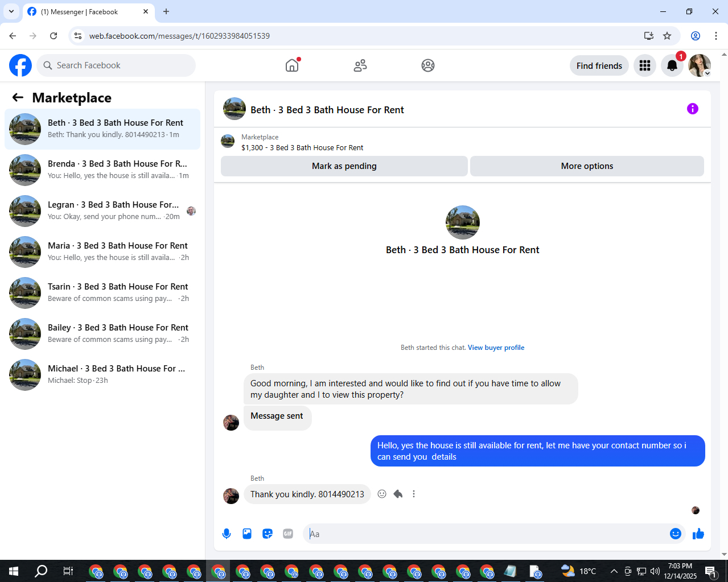Open a new browser tab
Viewport: 728px width, 582px height.
tap(166, 11)
